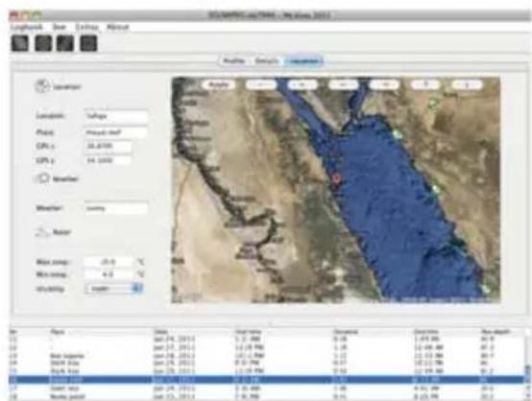Click the Weather text field
Screen dimensions: 532x401
(115, 208)
